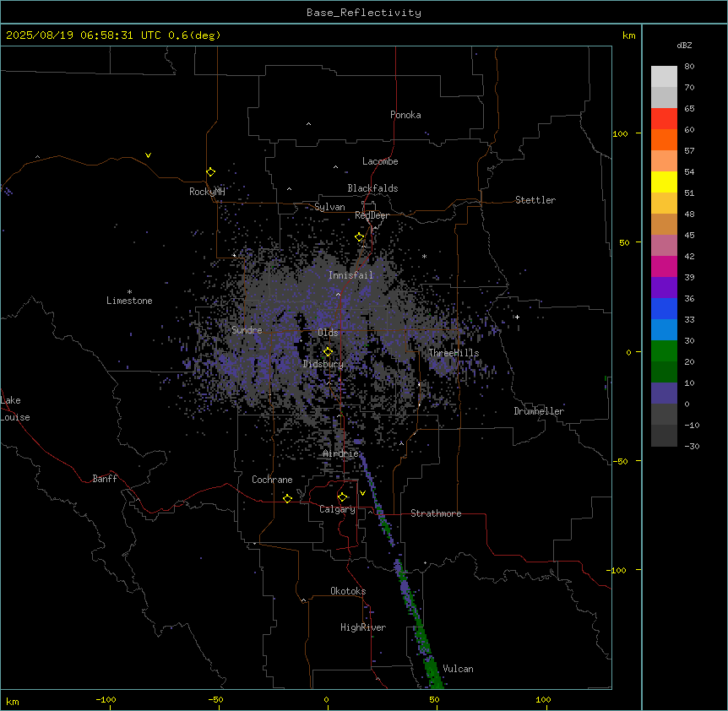Image resolution: width=728 pixels, height=711 pixels.
Task: Select the white caret marker west of Lacombe
Action: (335, 167)
